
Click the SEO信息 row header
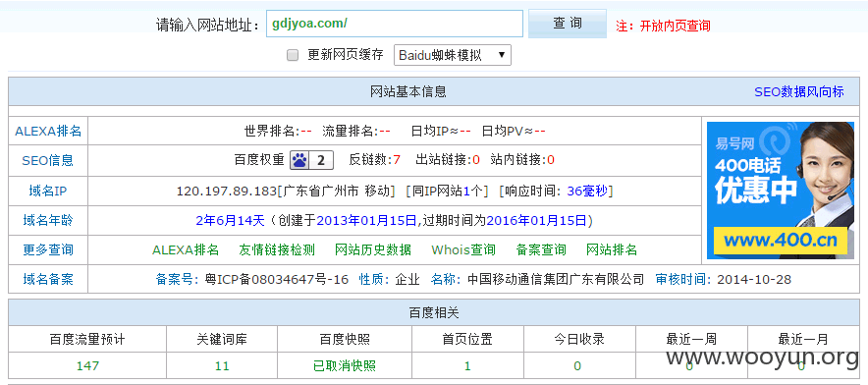pyautogui.click(x=47, y=161)
